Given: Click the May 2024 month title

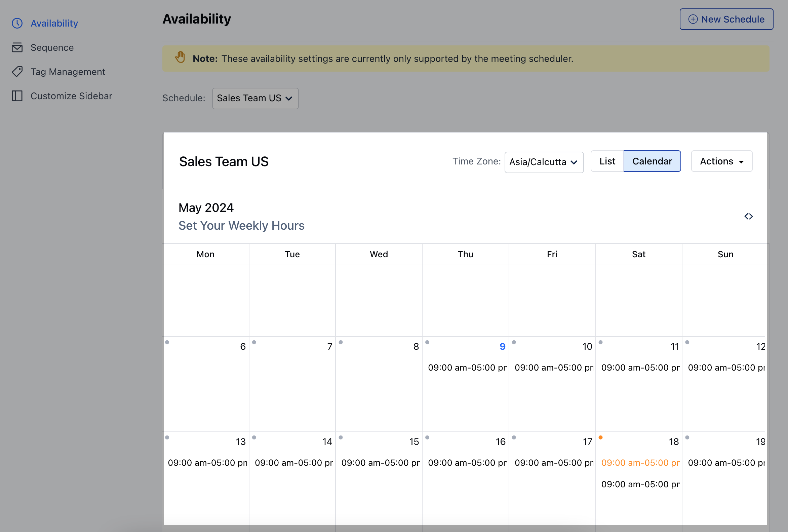Looking at the screenshot, I should tap(206, 208).
